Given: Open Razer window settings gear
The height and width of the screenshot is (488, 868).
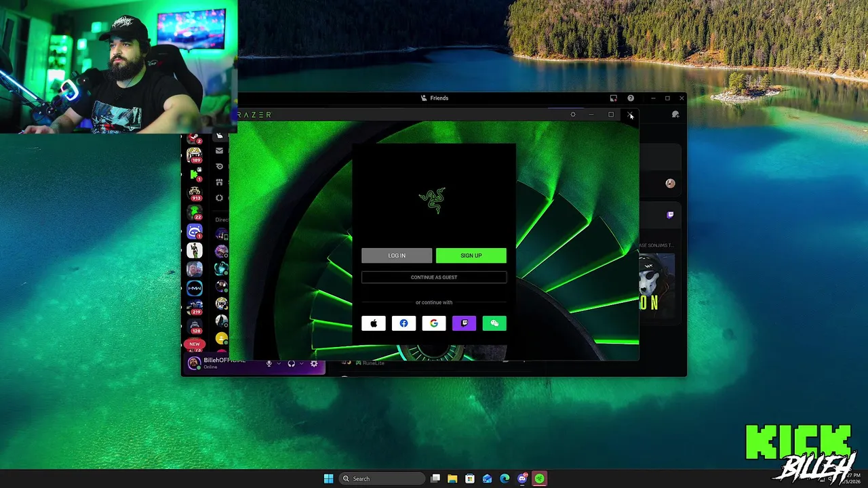Looking at the screenshot, I should [x=573, y=115].
